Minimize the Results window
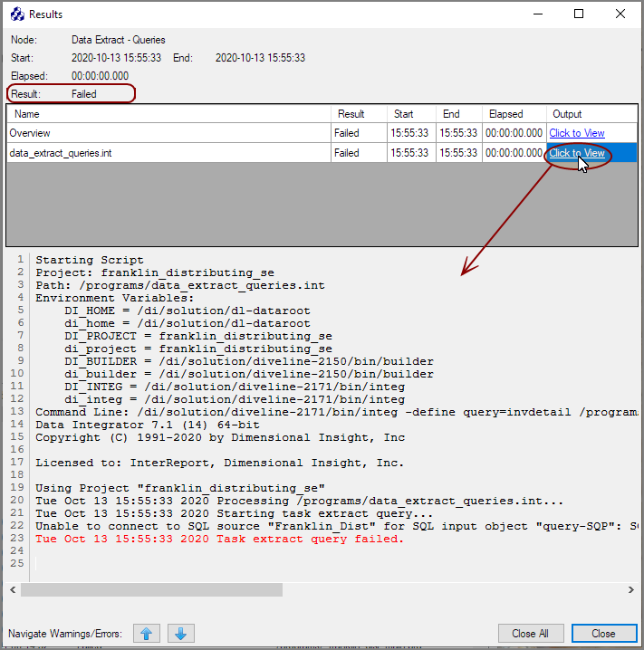644x650 pixels. 538,14
